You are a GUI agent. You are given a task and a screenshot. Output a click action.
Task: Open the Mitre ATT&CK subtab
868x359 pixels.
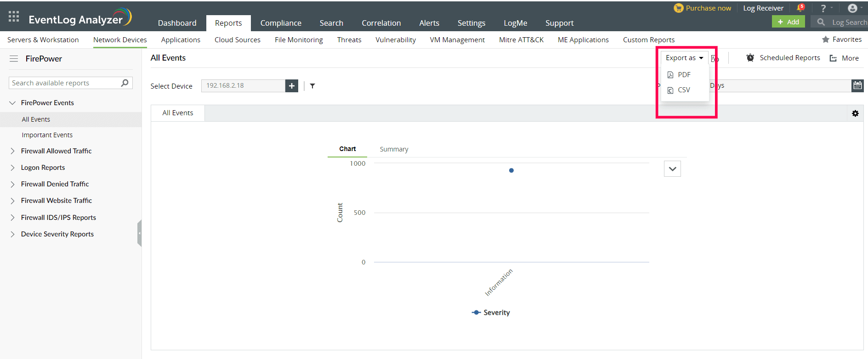pos(521,40)
